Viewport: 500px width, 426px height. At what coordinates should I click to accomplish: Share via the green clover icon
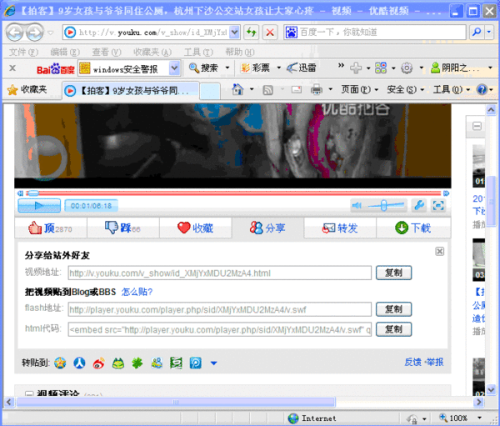[137, 363]
